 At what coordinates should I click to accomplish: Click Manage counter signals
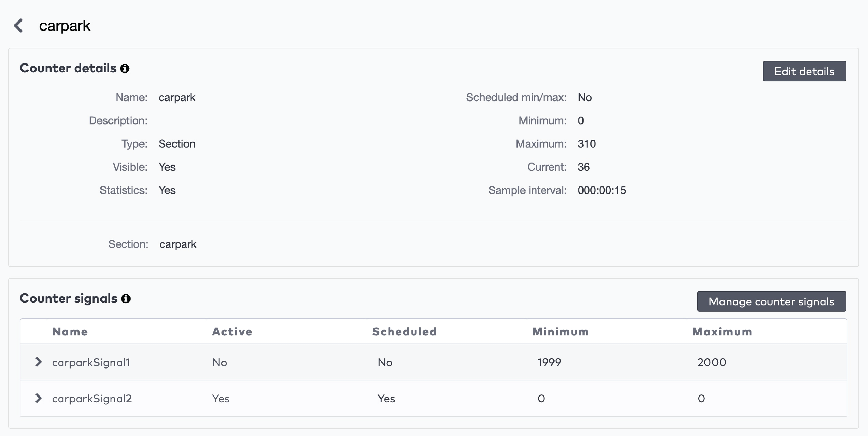pyautogui.click(x=772, y=301)
